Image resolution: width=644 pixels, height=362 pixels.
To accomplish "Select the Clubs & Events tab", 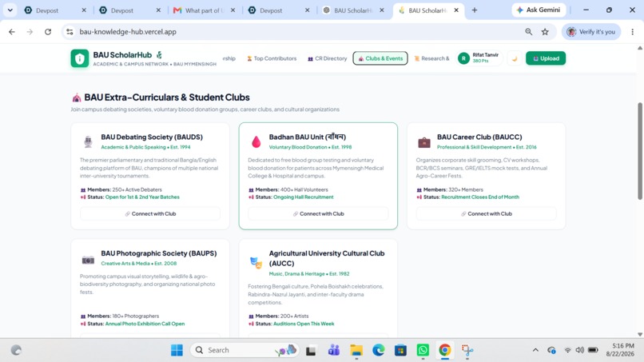I will click(380, 58).
